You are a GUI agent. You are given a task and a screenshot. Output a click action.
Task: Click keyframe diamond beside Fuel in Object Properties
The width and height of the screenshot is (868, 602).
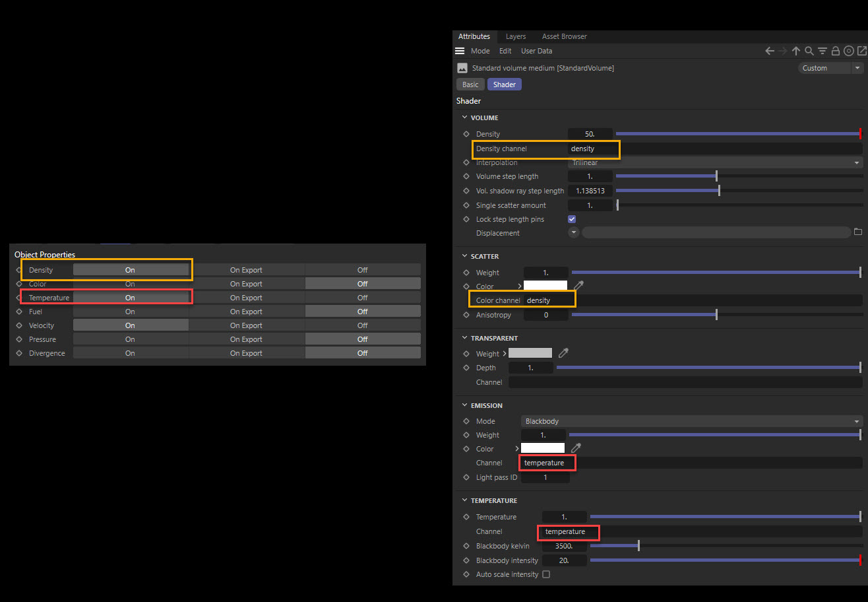(x=18, y=312)
